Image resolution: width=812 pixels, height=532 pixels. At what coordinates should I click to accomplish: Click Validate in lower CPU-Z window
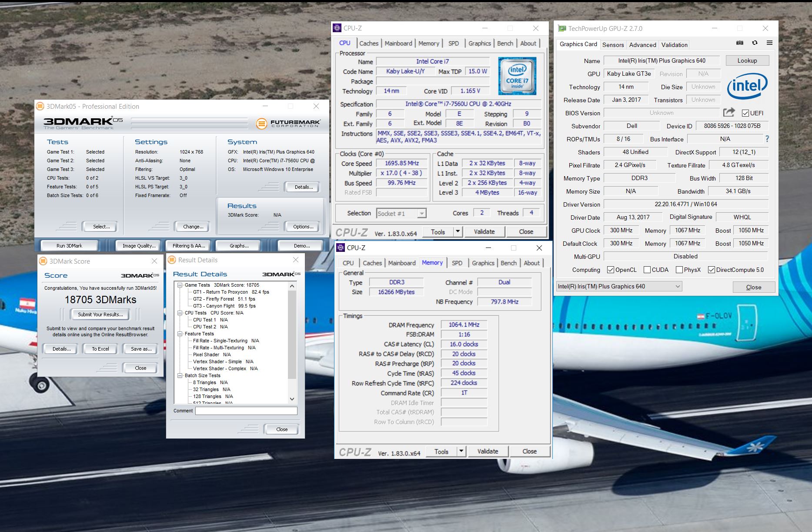click(x=488, y=451)
